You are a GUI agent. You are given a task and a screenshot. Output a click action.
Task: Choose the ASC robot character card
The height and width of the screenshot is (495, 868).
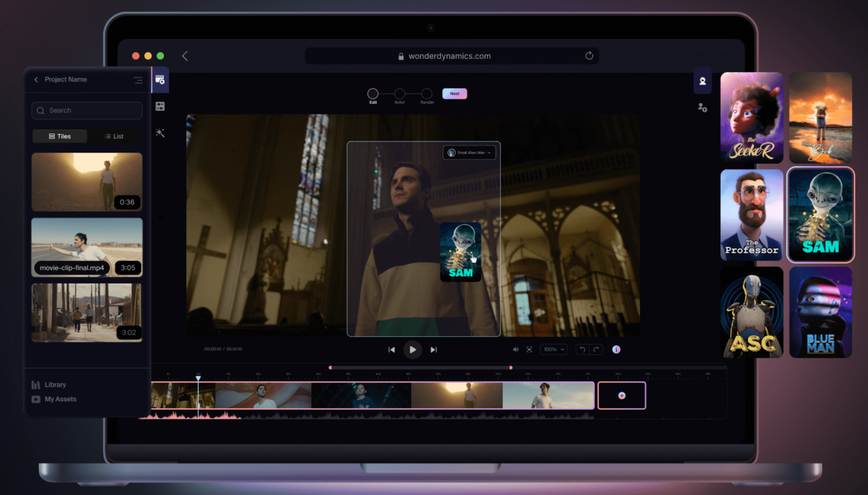point(752,312)
